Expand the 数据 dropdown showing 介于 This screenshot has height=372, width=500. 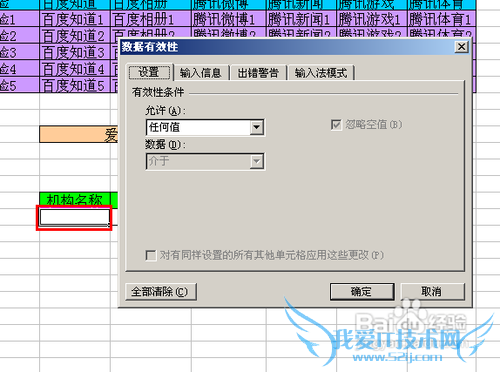[x=205, y=162]
